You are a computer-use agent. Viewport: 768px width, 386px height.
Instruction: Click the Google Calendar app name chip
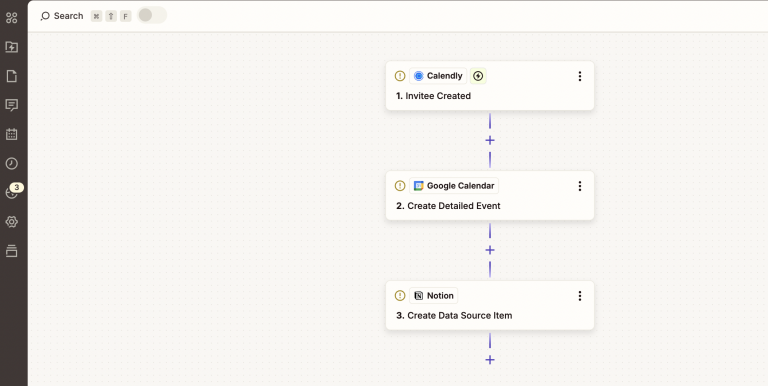pyautogui.click(x=454, y=186)
